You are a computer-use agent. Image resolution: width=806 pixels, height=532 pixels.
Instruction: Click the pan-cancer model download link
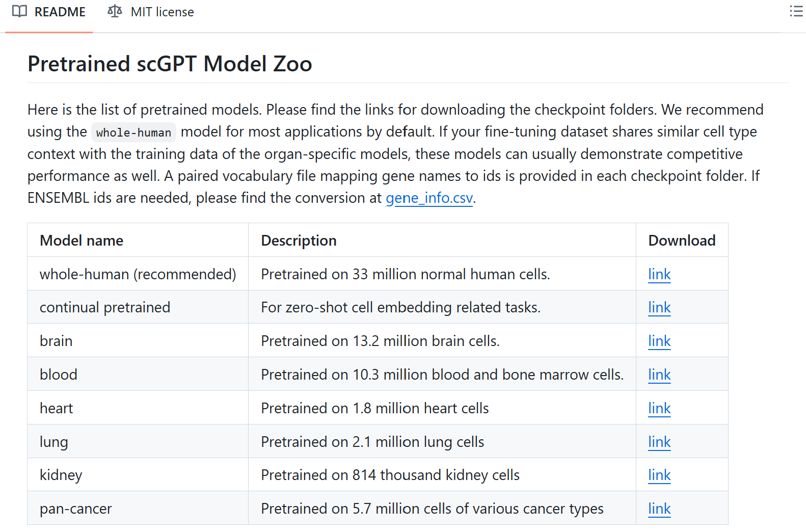(659, 509)
